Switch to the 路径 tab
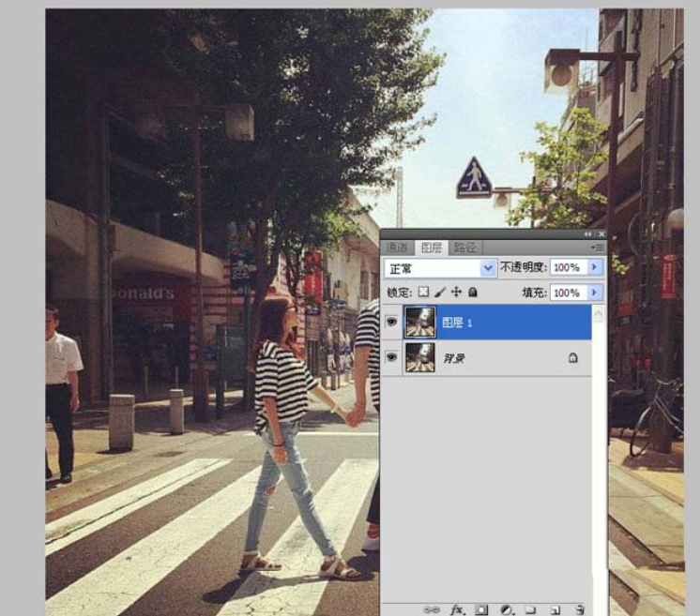 (x=464, y=248)
